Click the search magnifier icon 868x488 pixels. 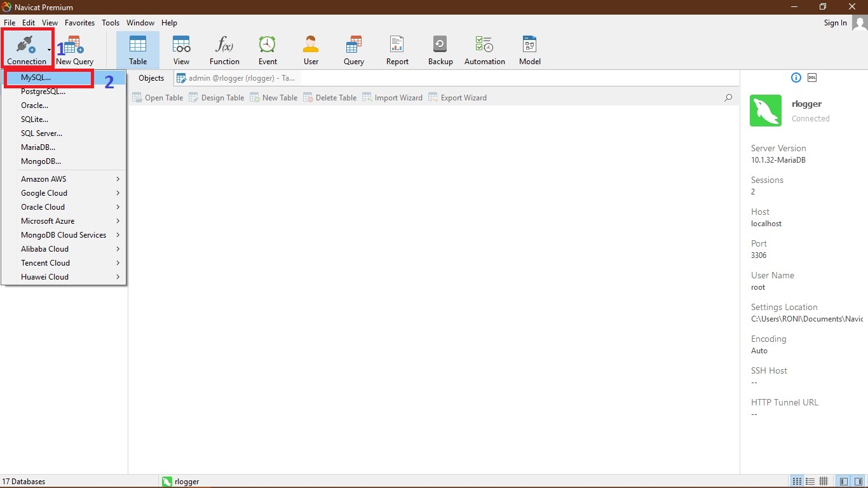tap(728, 98)
